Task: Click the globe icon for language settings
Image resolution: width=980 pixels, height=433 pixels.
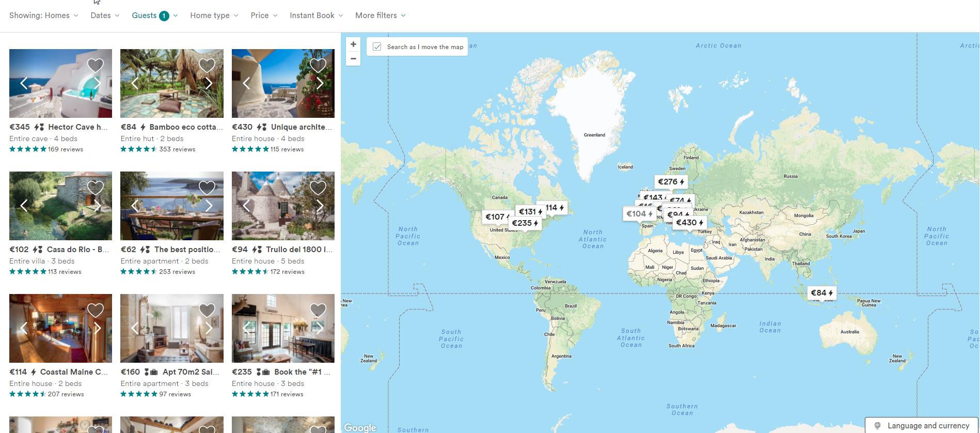Action: [877, 426]
